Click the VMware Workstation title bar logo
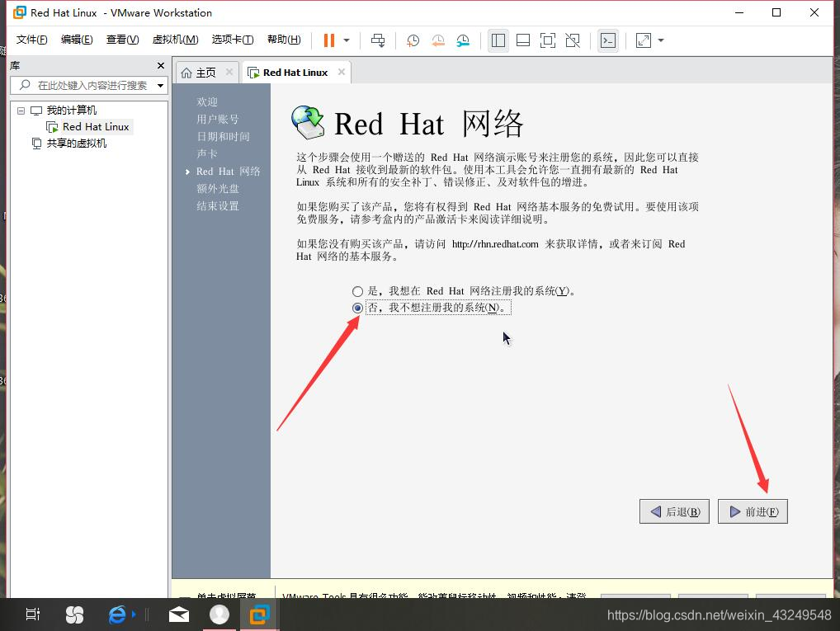The width and height of the screenshot is (840, 631). point(20,12)
